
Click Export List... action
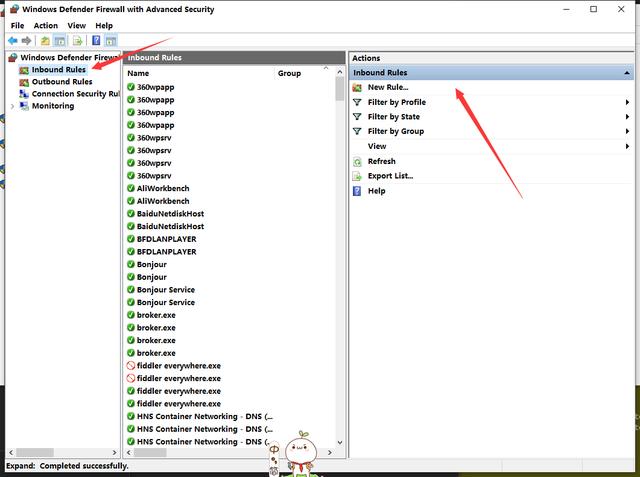click(390, 176)
